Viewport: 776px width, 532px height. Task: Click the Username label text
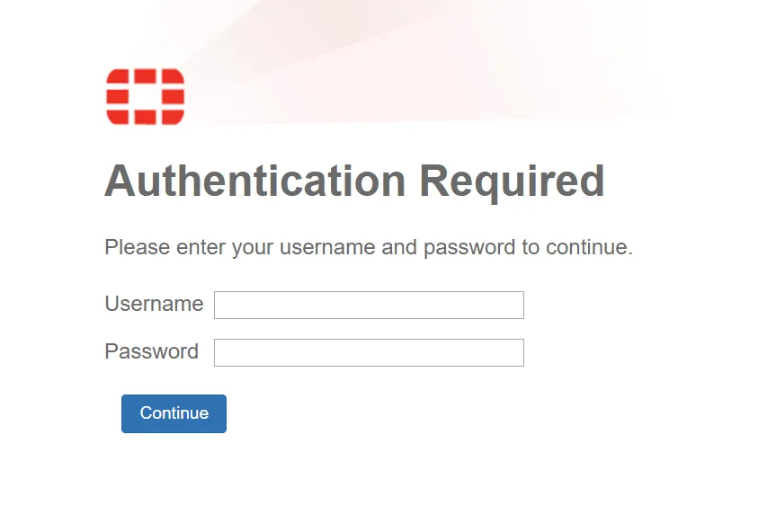[x=154, y=304]
